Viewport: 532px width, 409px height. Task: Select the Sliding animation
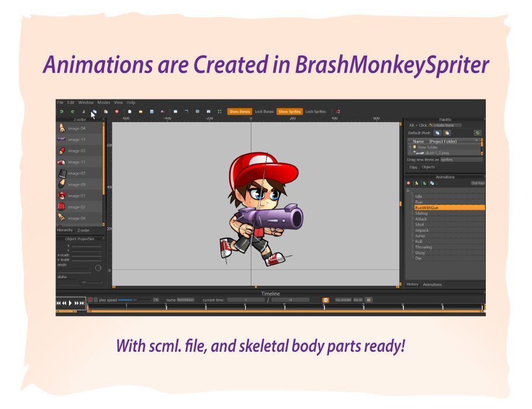click(x=450, y=213)
